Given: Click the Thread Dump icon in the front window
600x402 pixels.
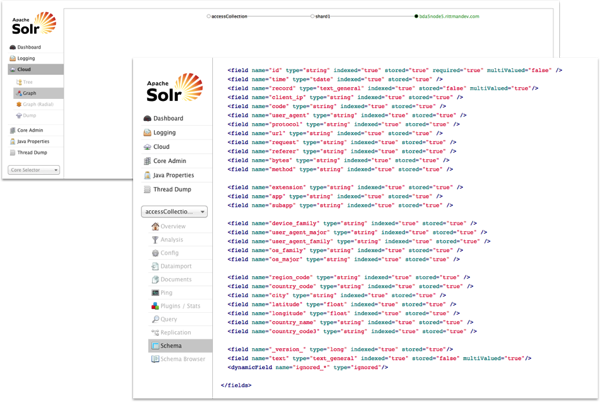Looking at the screenshot, I should pyautogui.click(x=147, y=189).
